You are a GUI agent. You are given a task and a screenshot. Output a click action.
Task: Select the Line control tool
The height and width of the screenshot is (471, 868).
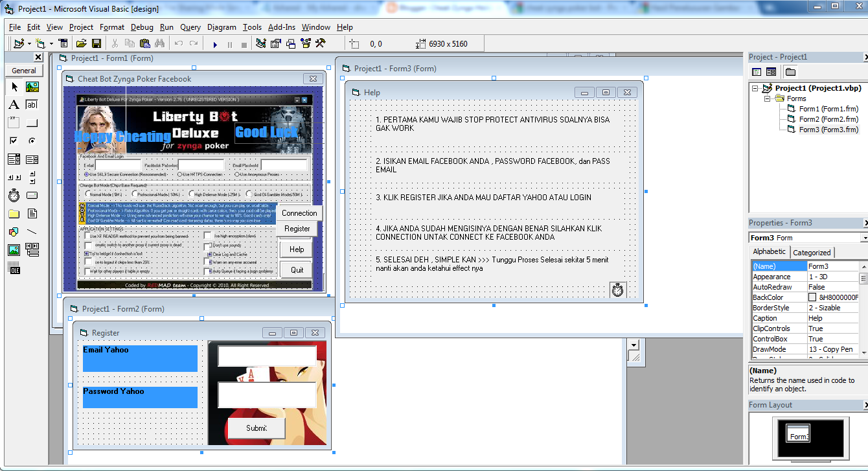[x=32, y=232]
